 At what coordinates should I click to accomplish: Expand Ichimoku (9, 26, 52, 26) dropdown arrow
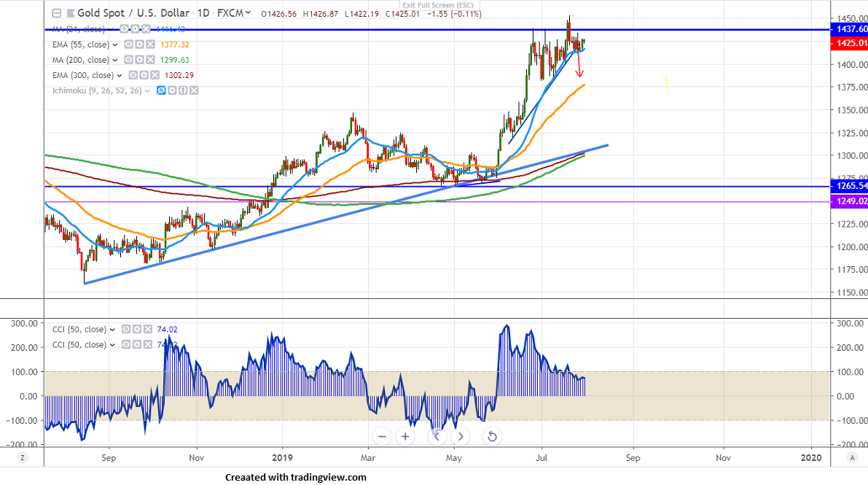click(148, 91)
